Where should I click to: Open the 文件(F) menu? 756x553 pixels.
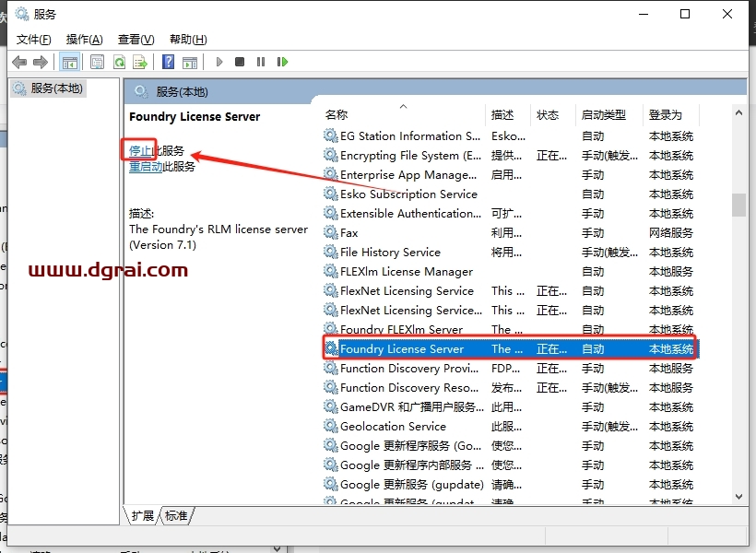point(34,40)
